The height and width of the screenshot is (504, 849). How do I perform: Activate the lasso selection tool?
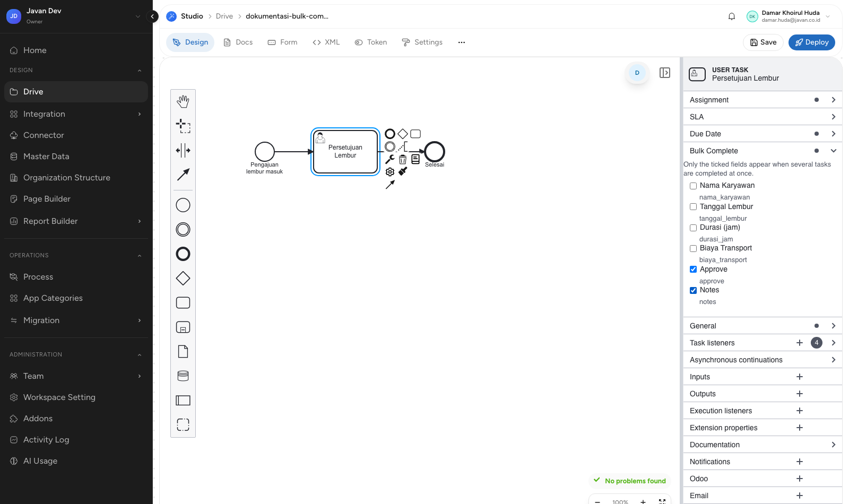[x=183, y=126]
